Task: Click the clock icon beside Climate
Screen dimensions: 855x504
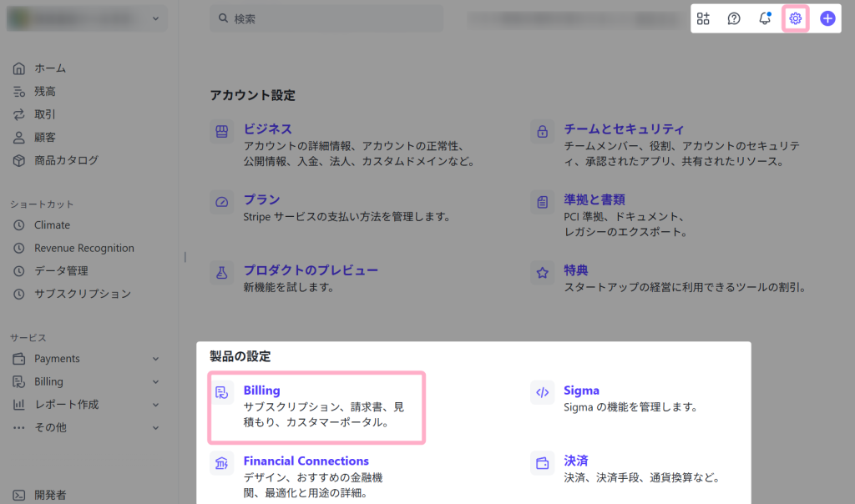Action: pos(19,225)
